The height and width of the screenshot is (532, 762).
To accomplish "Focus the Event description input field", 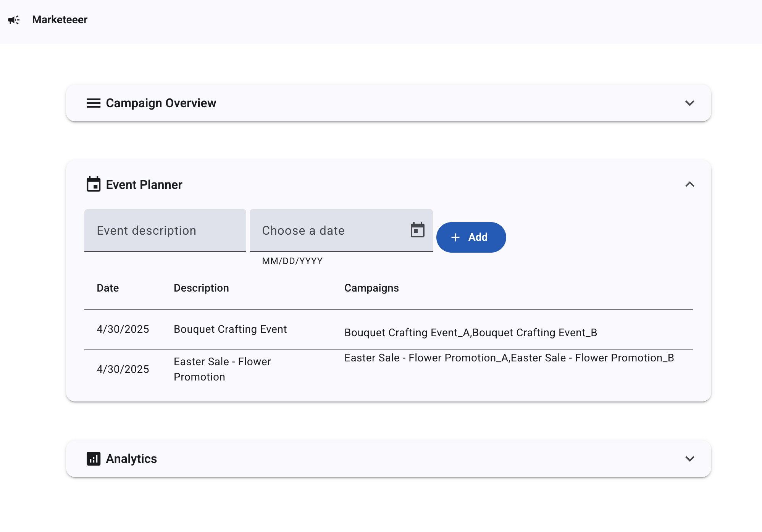I will pyautogui.click(x=165, y=231).
